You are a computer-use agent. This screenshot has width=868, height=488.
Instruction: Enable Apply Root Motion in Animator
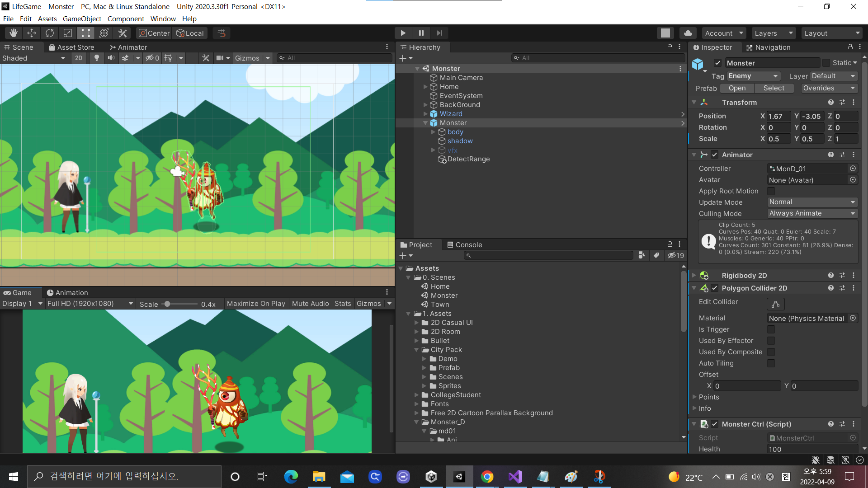click(771, 191)
